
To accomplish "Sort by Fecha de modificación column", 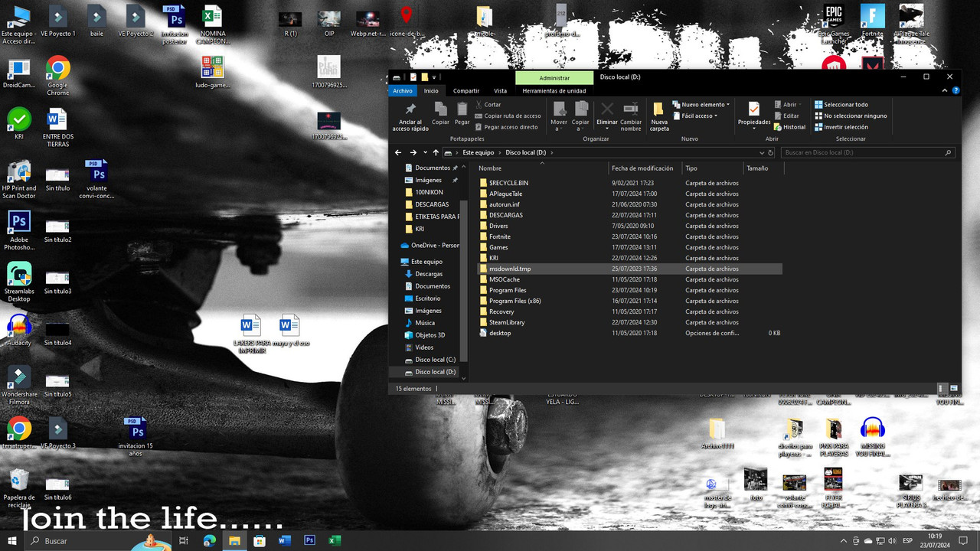I will coord(642,168).
